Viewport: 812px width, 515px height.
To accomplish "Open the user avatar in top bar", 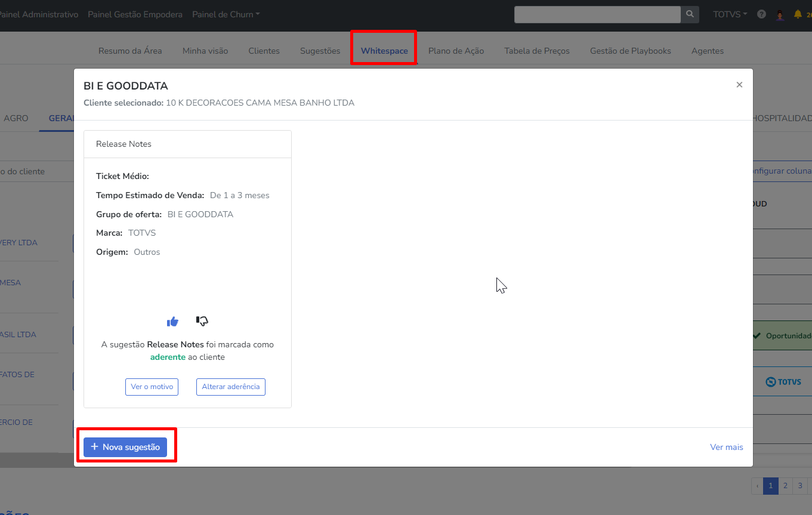I will 780,14.
